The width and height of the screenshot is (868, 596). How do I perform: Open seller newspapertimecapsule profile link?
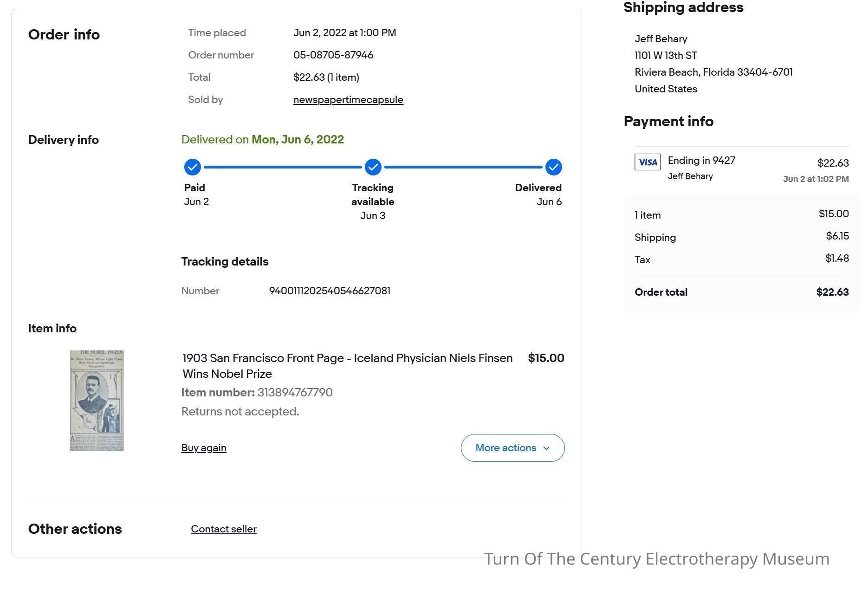[348, 100]
